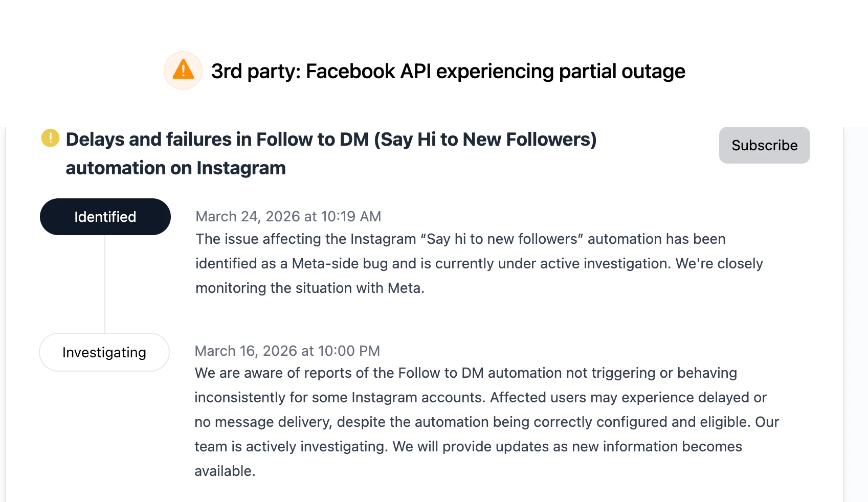Click the timeline line connecting the status badges
868x502 pixels.
click(105, 284)
